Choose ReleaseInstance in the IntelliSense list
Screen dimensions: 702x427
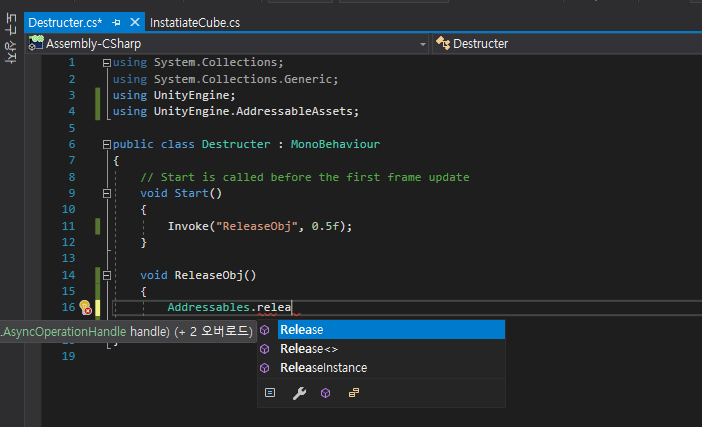[x=323, y=368]
